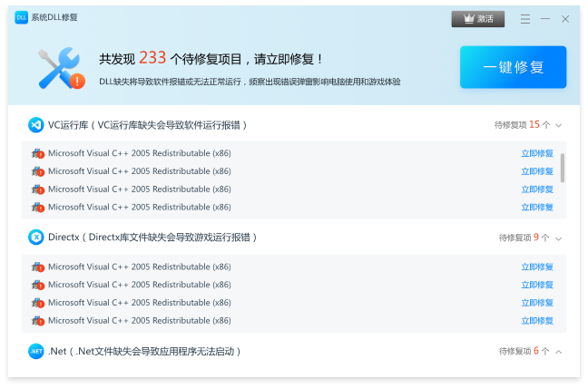Select the third Directx Redistributable entry
This screenshot has width=588, height=388.
point(139,303)
